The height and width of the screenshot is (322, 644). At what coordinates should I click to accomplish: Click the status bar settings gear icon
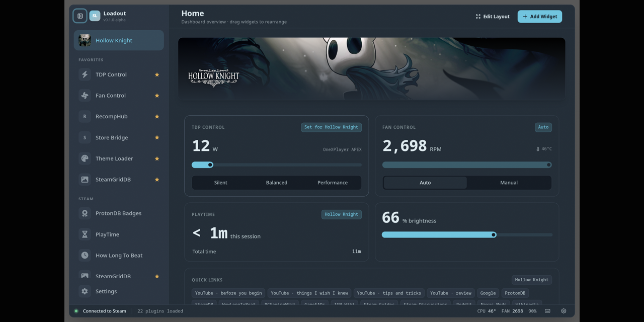pos(563,311)
